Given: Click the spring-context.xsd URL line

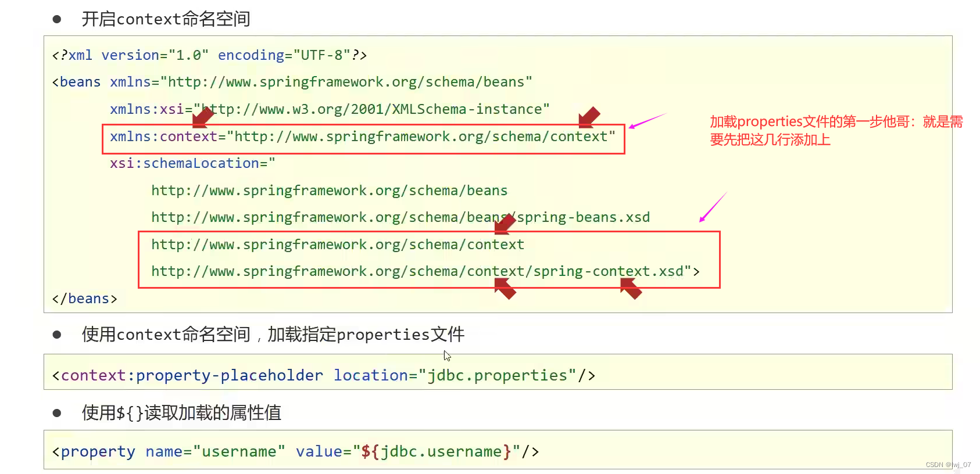Looking at the screenshot, I should point(425,271).
